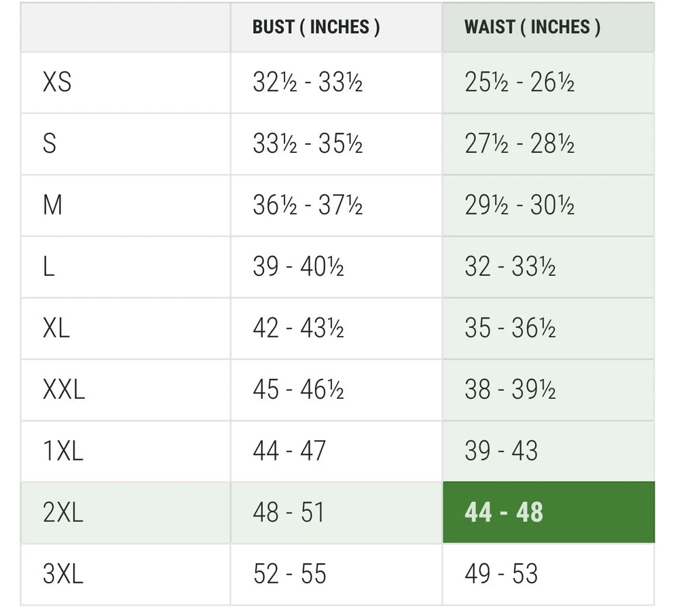This screenshot has height=616, width=679.
Task: Click the S size row label
Action: pos(50,144)
